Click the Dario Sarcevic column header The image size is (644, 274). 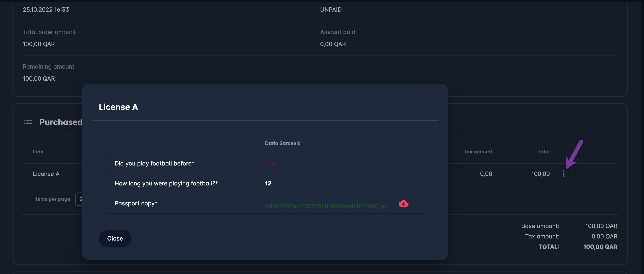click(283, 143)
